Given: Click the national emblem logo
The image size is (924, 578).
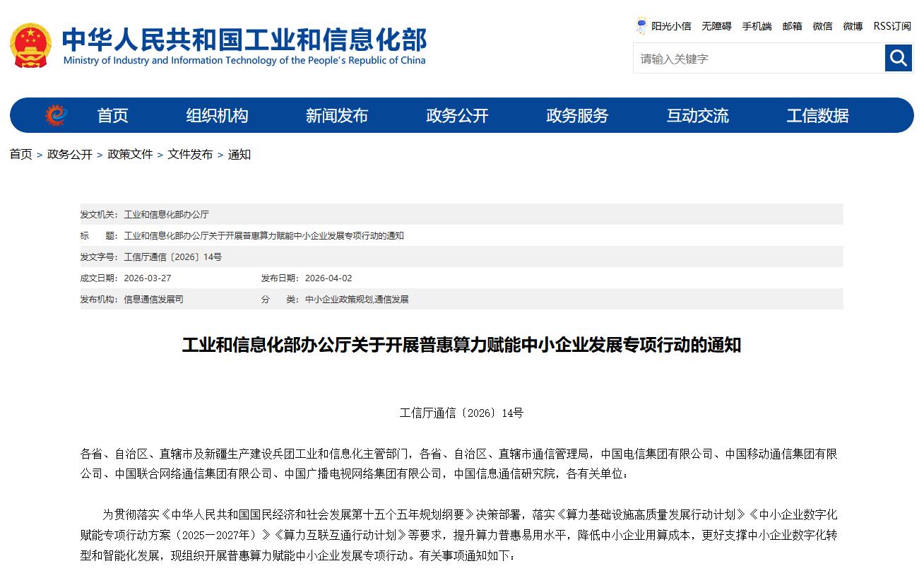Looking at the screenshot, I should (x=30, y=45).
